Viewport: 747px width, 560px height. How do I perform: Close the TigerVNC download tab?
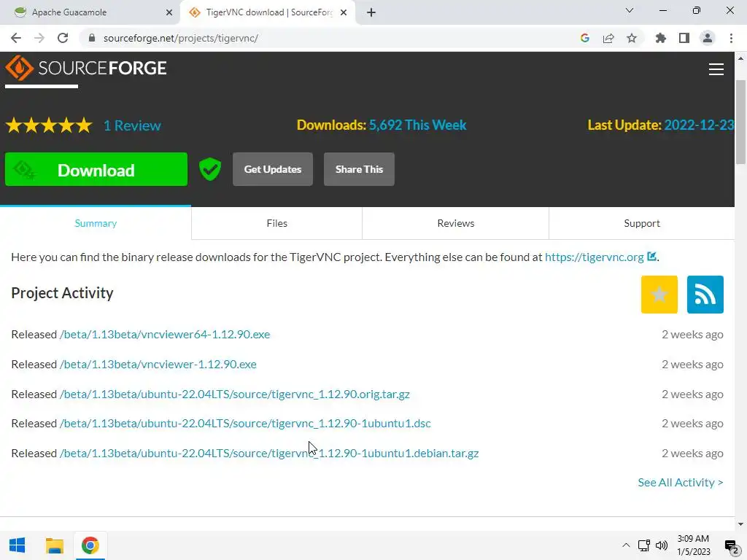(x=344, y=12)
